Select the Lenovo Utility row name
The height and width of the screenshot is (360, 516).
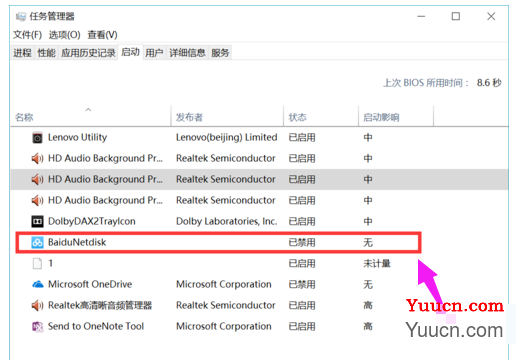(x=77, y=137)
